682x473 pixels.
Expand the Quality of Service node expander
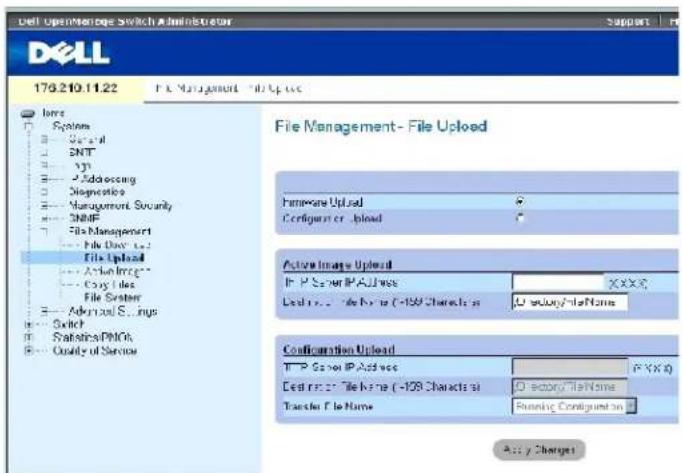coord(28,350)
